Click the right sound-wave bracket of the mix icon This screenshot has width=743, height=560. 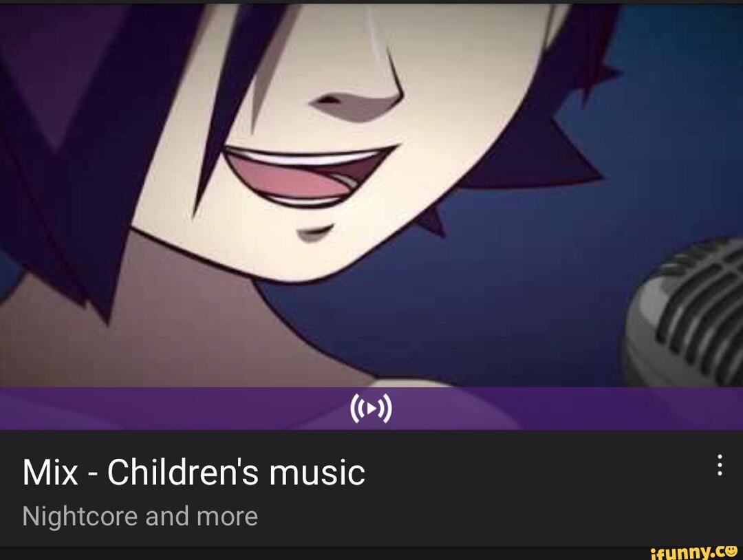(386, 408)
